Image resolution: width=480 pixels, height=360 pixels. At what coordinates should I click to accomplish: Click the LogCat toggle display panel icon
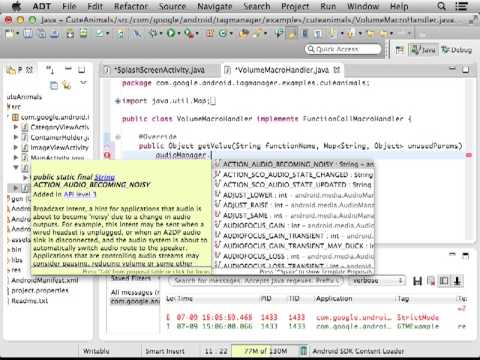tap(444, 281)
